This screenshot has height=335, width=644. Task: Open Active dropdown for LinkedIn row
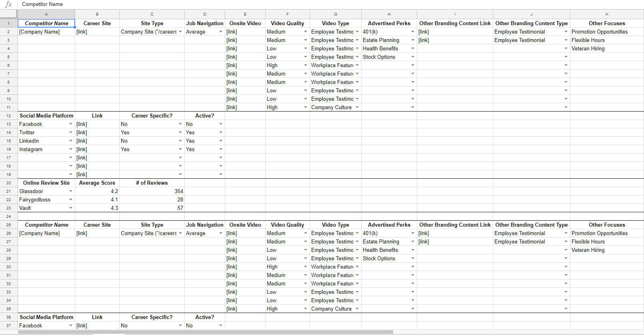[x=221, y=141]
